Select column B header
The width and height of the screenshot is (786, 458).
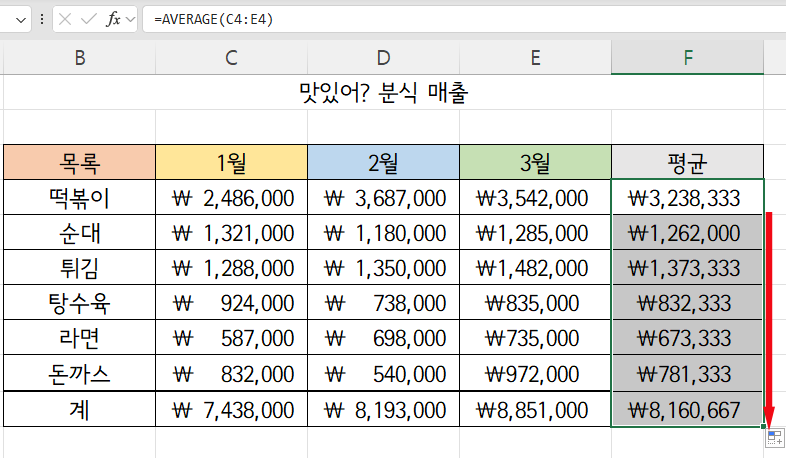[80, 58]
